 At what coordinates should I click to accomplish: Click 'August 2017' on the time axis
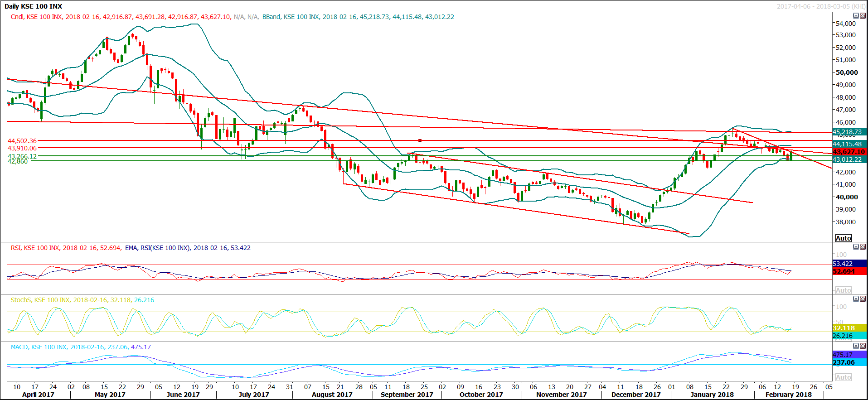(332, 395)
